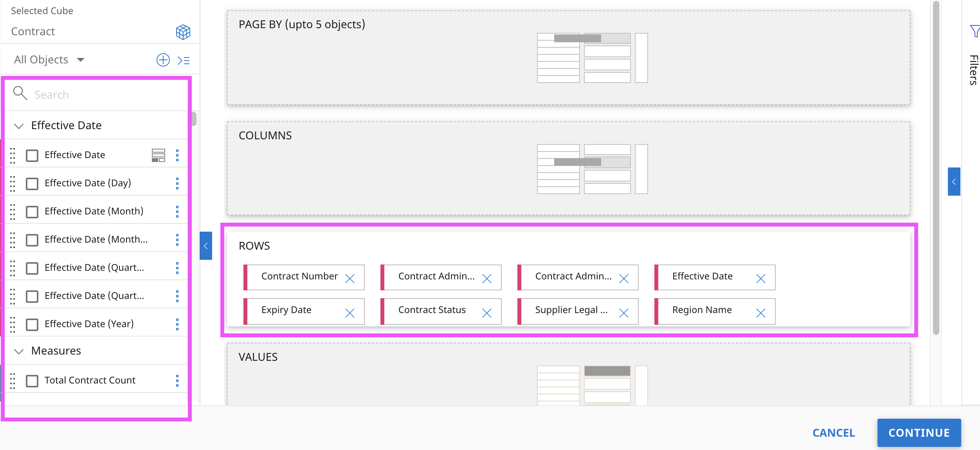Tick the Total Contract Count checkbox
Viewport: 980px width, 450px height.
[32, 381]
